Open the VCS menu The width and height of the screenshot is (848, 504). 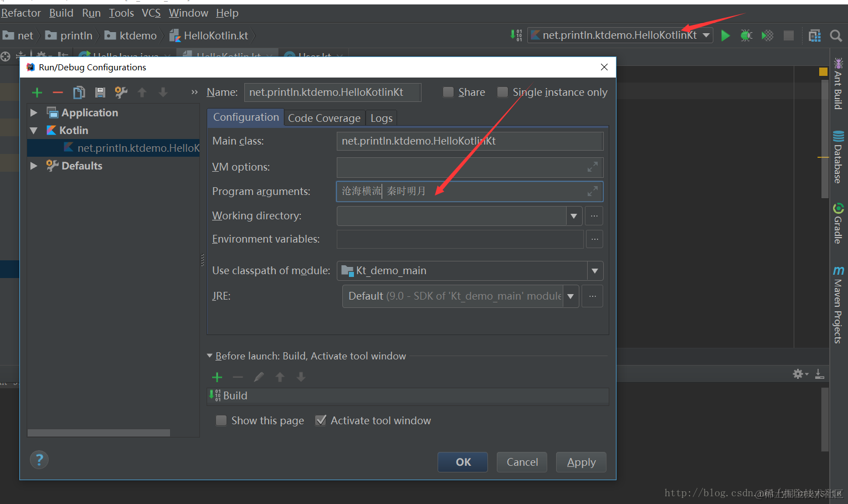click(151, 13)
